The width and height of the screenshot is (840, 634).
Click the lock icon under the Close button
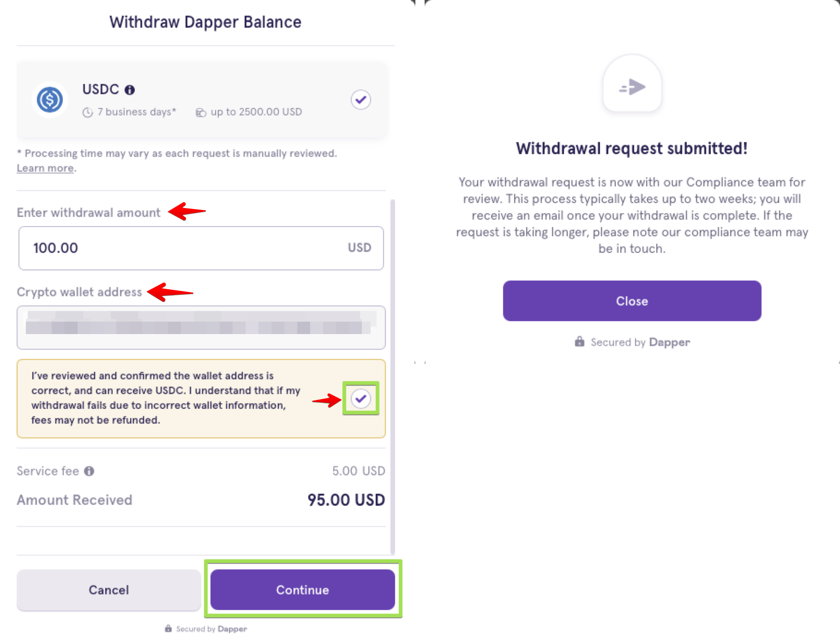[x=580, y=341]
